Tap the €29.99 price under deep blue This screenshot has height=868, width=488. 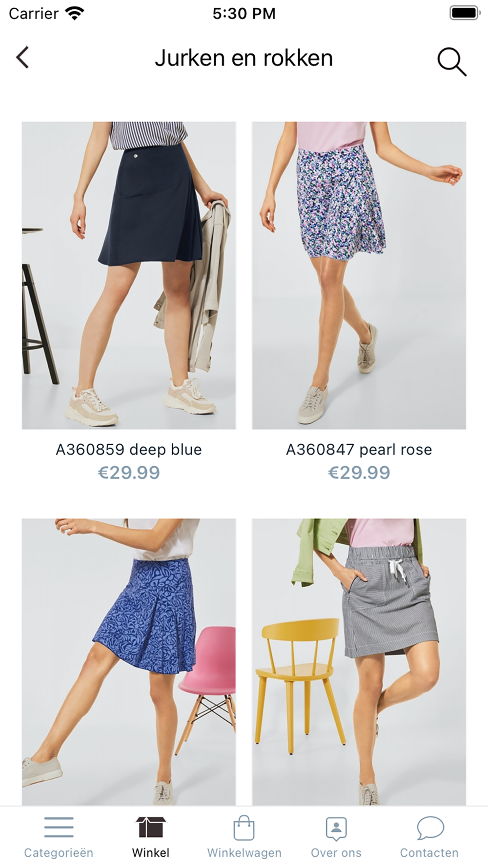[x=129, y=473]
